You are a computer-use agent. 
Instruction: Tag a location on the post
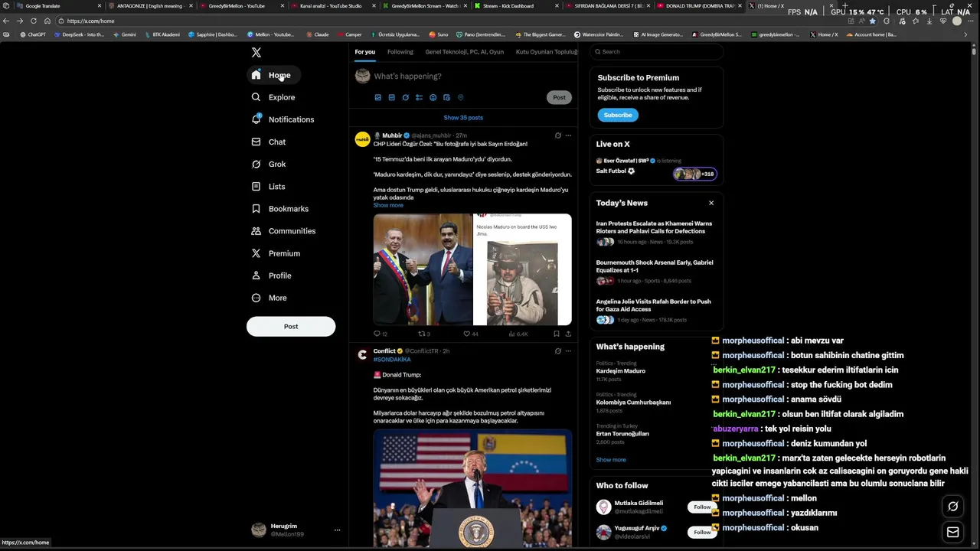pyautogui.click(x=460, y=97)
